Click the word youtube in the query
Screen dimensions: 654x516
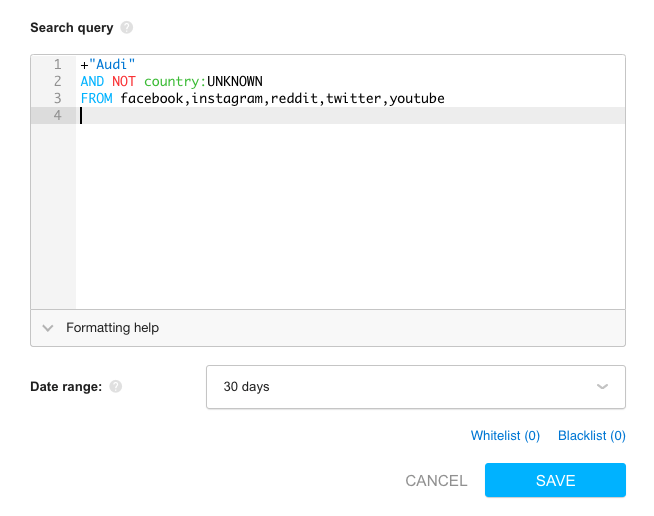click(417, 98)
